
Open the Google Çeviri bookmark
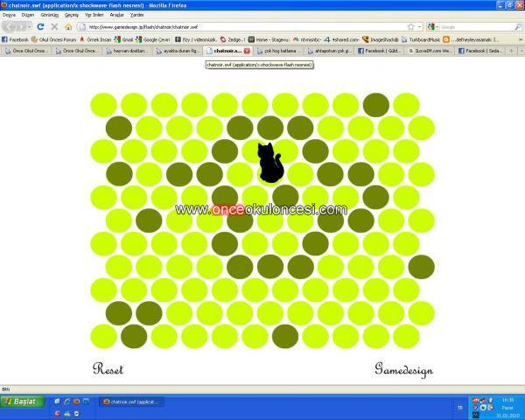coord(153,39)
